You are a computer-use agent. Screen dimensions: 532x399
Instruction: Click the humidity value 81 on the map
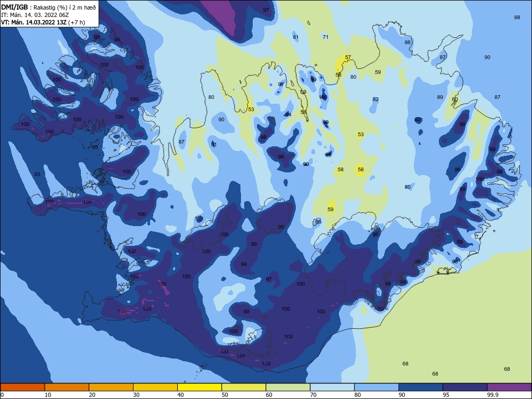tap(295, 37)
